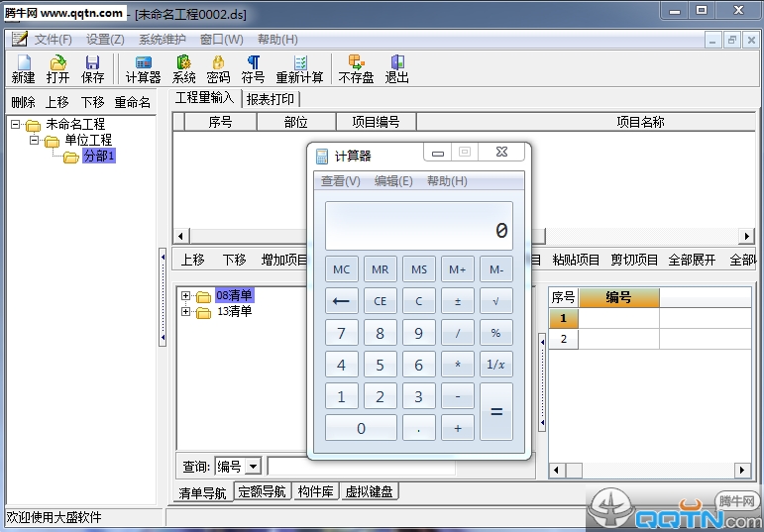
Task: Switch to the 报表打印 tab
Action: click(272, 99)
